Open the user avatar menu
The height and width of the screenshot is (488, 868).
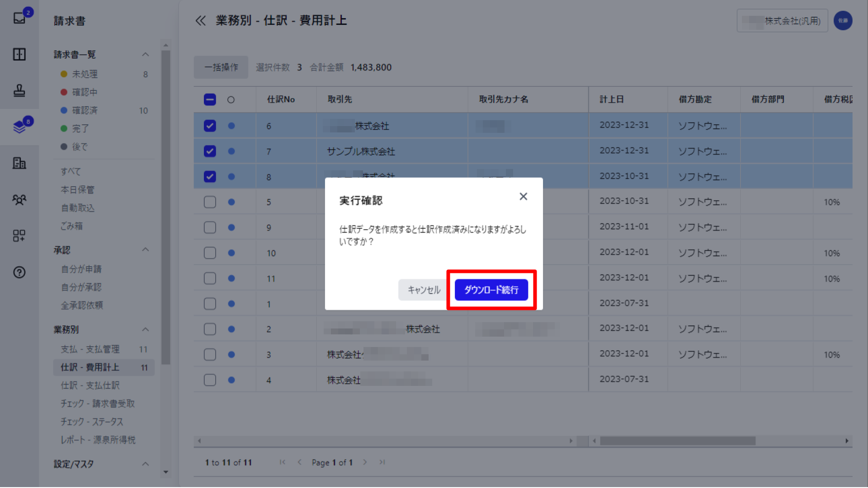tap(843, 20)
